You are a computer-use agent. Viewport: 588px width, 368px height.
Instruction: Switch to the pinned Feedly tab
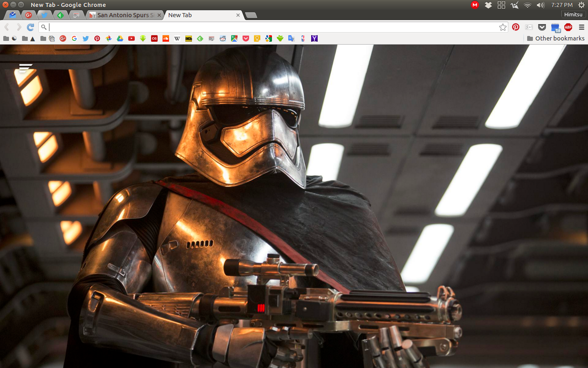60,15
